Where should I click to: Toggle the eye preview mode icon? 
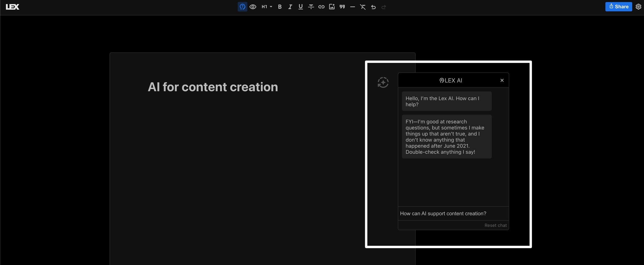(253, 7)
